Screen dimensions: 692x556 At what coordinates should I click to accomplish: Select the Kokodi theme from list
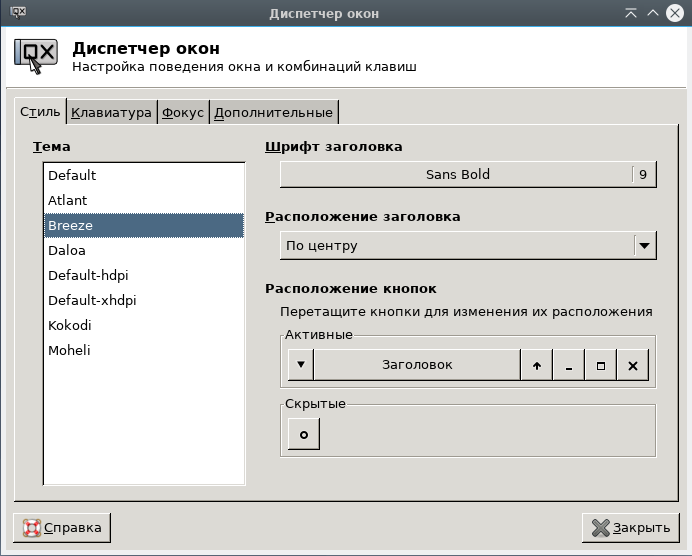pos(69,325)
